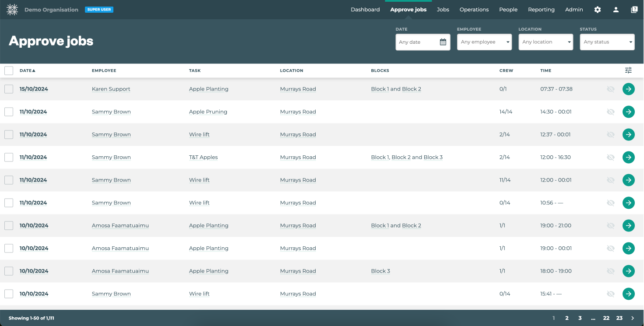
Task: Sort by the Date column header
Action: 27,70
